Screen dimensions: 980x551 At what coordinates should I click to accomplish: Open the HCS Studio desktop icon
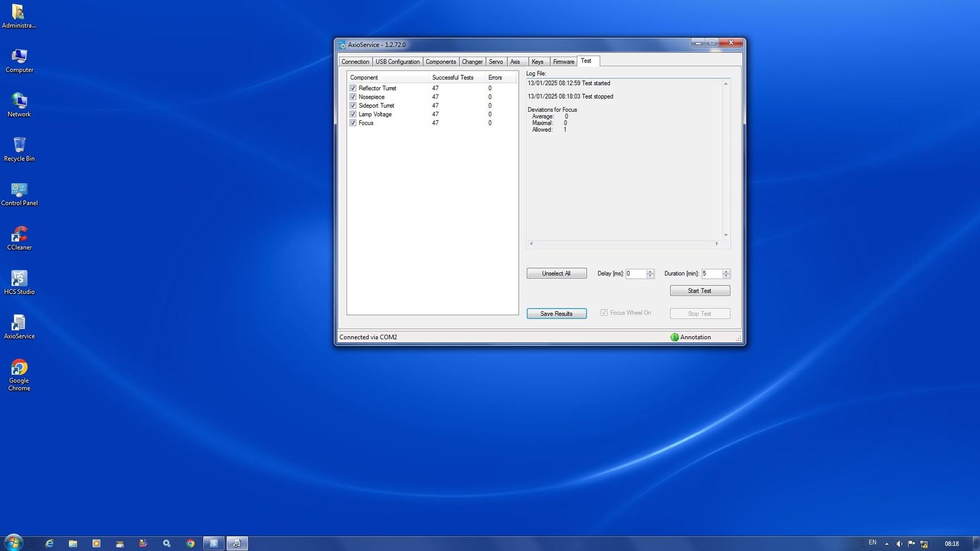pos(19,279)
